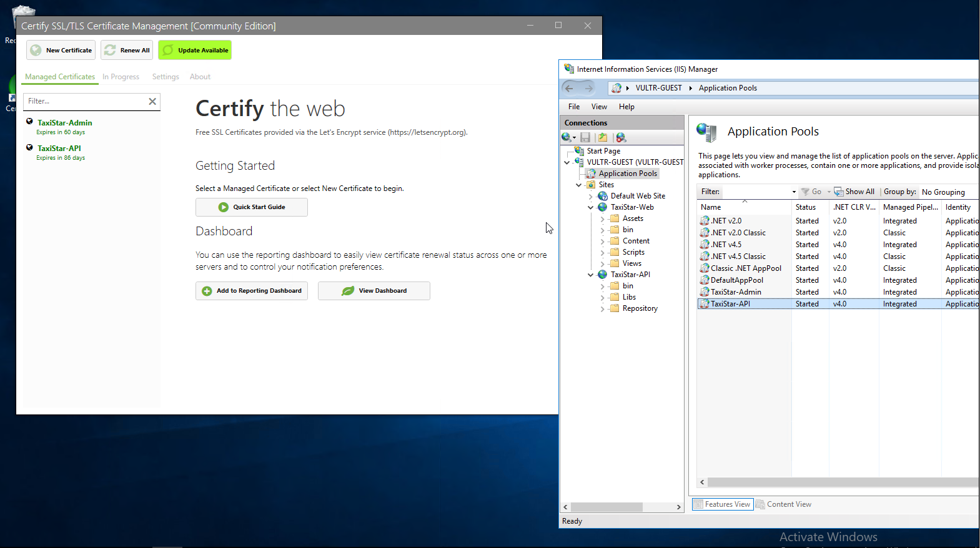Expand the bin folder under TaxiStar-API

coord(602,286)
